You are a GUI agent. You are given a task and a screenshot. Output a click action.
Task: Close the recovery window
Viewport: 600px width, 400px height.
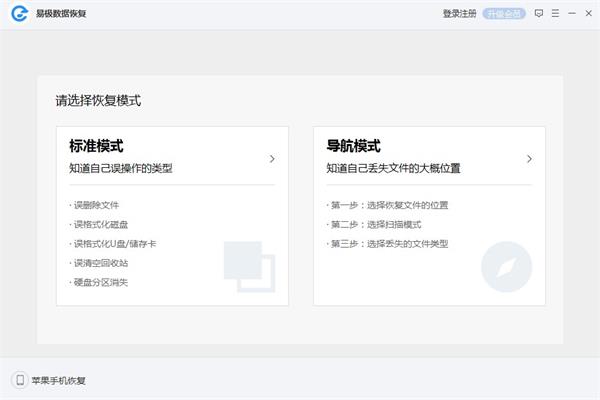click(x=589, y=13)
